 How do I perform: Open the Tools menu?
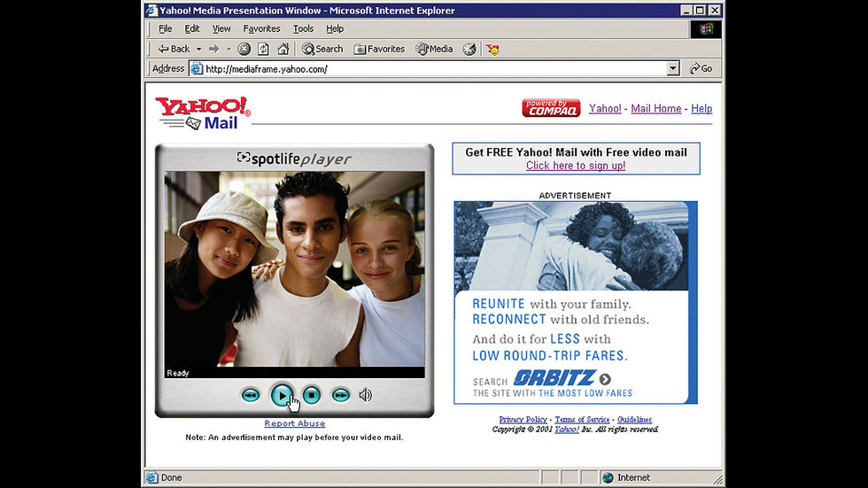pyautogui.click(x=303, y=29)
